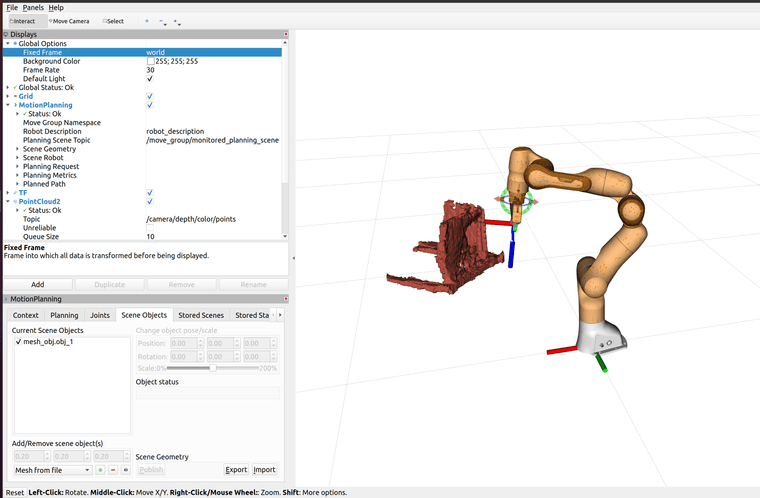Toggle the TF display checkbox

[x=150, y=193]
